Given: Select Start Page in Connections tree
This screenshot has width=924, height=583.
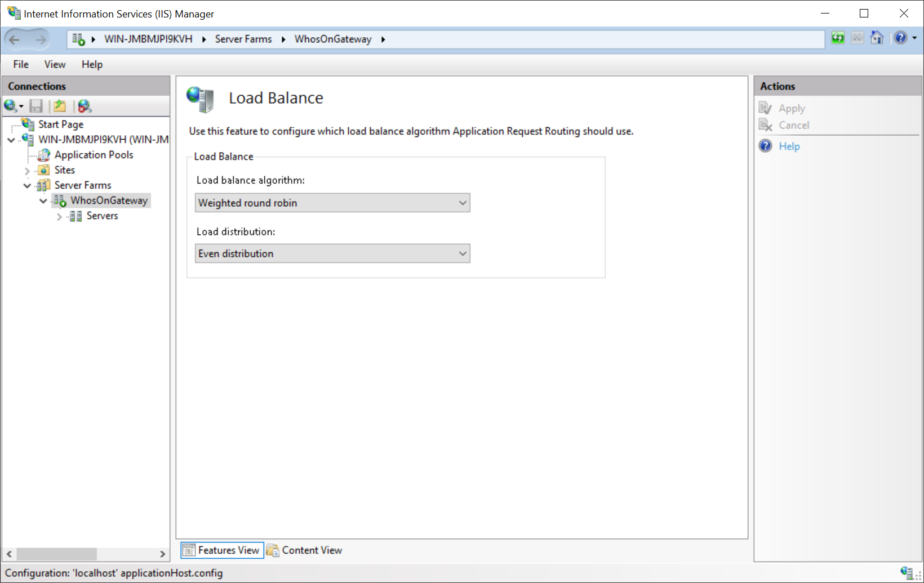Looking at the screenshot, I should tap(61, 124).
